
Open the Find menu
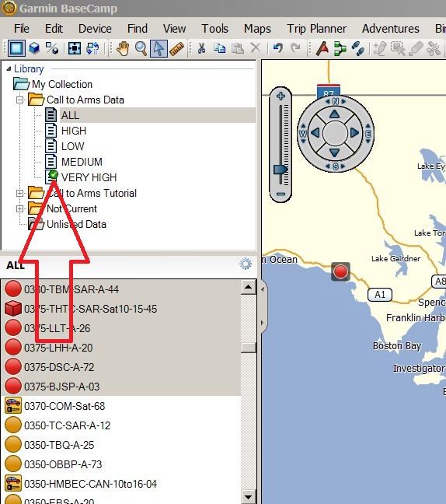click(138, 29)
